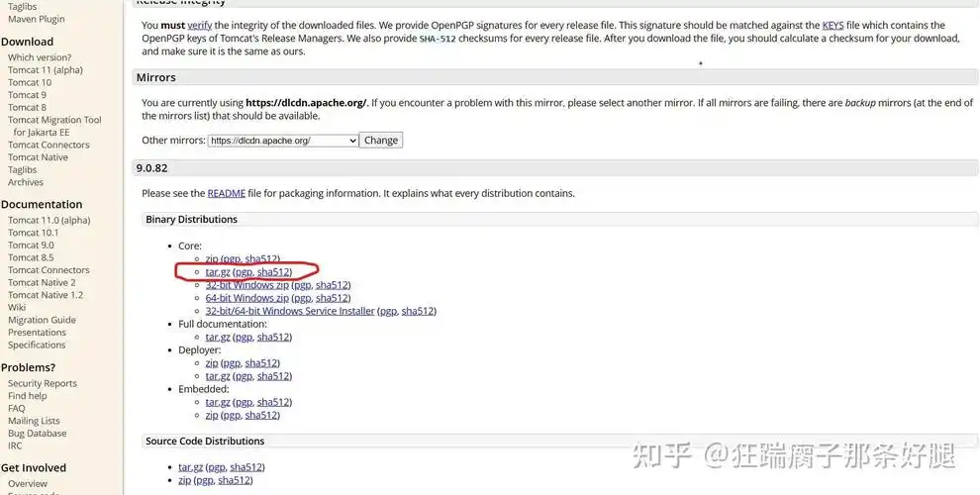Open pgp signature for Core zip
The height and width of the screenshot is (495, 980).
232,258
